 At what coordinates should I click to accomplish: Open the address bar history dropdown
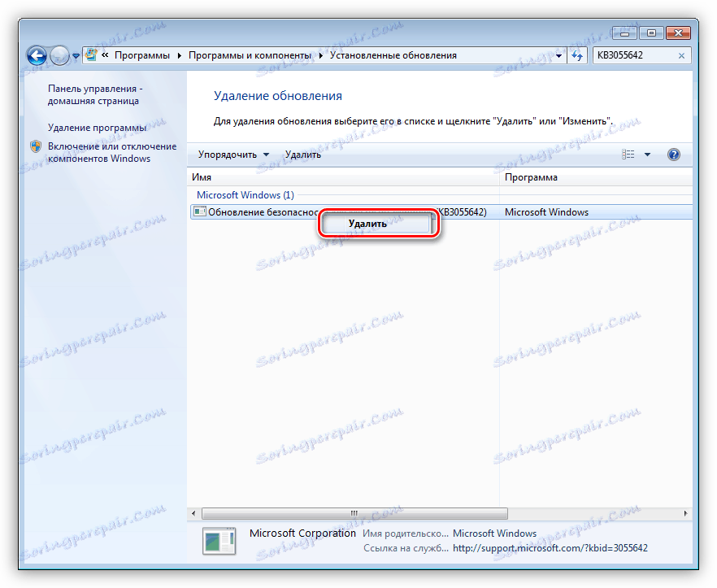coord(558,56)
